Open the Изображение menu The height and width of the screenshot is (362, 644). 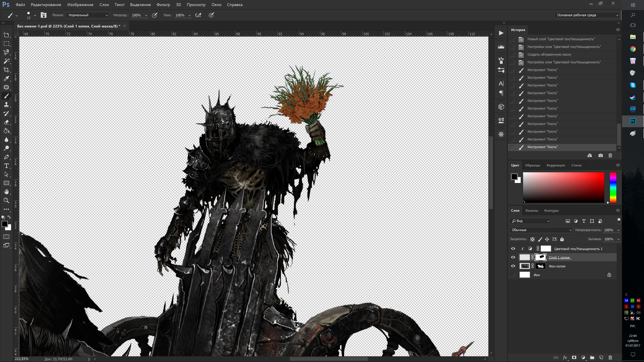[x=80, y=5]
